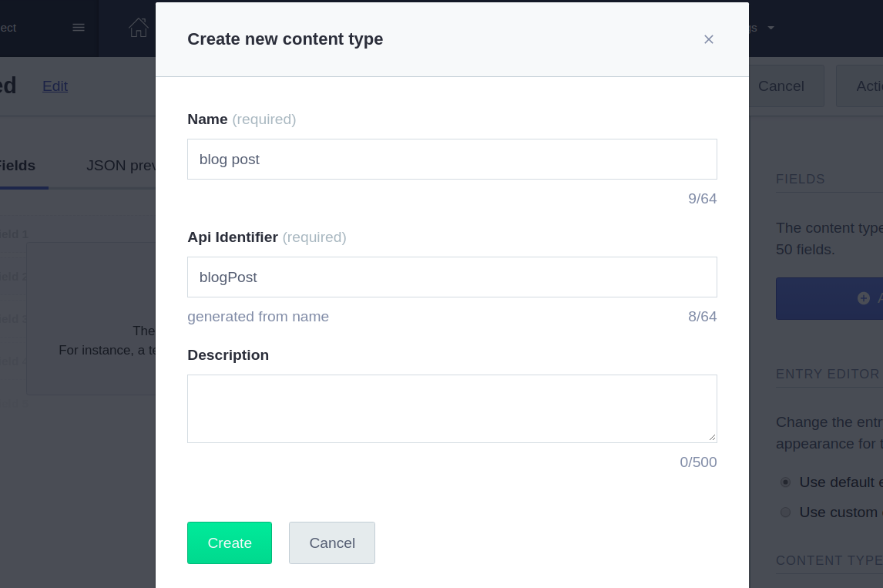Open the hamburger menu in top bar
This screenshot has height=588, width=883.
click(79, 28)
